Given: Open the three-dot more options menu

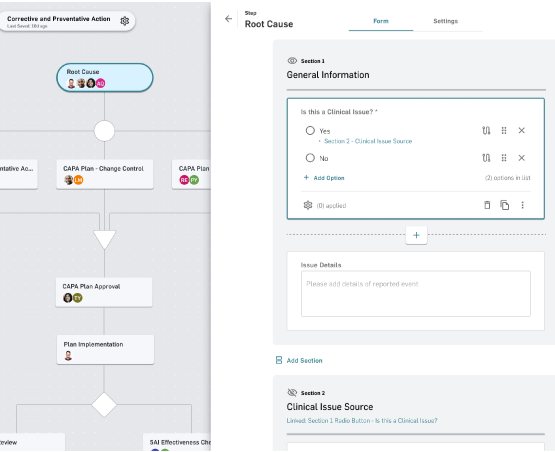Looking at the screenshot, I should pyautogui.click(x=522, y=205).
